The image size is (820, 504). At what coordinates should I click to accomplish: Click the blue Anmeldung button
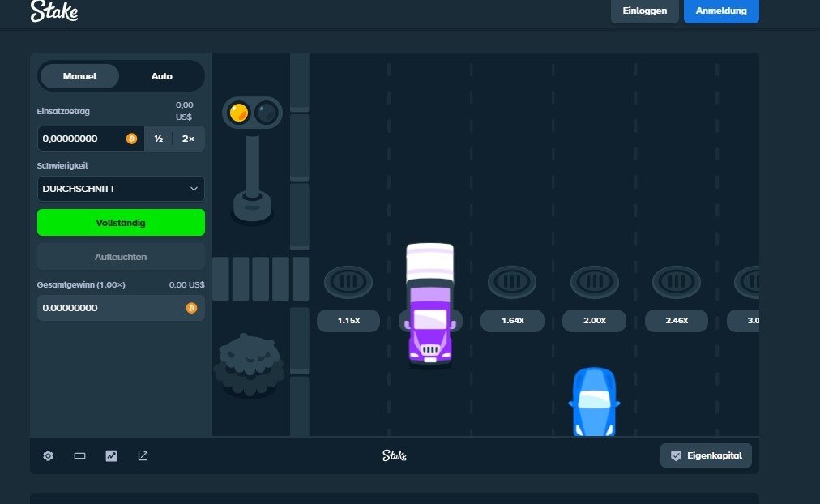click(720, 11)
